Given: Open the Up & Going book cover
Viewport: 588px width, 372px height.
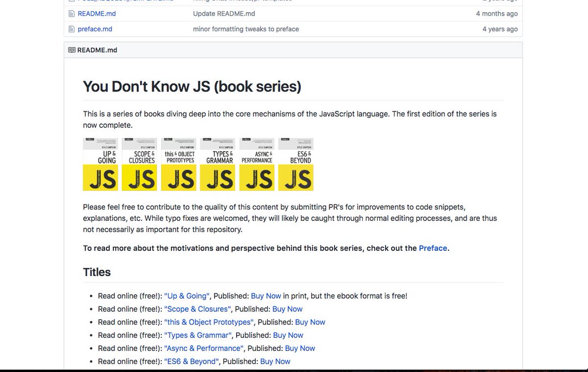Looking at the screenshot, I should pos(100,164).
